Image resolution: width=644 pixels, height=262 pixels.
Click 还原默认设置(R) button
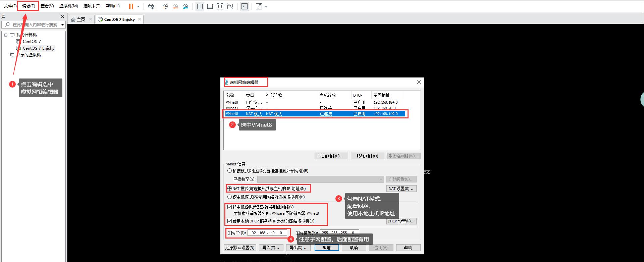(240, 248)
